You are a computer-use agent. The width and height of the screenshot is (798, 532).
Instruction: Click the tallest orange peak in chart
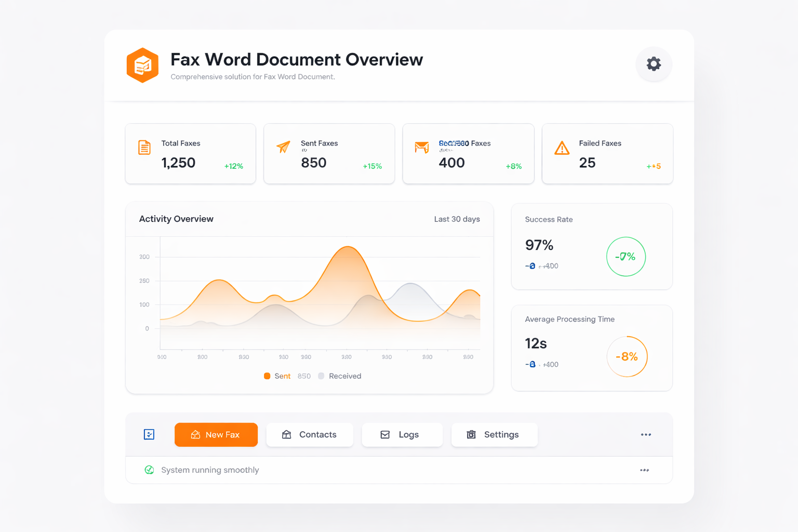[348, 247]
